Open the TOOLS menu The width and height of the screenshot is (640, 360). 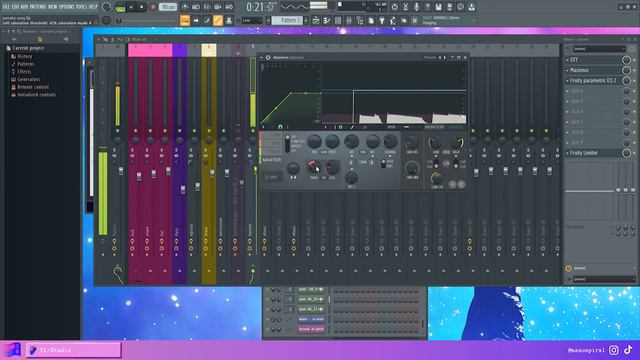coord(82,7)
